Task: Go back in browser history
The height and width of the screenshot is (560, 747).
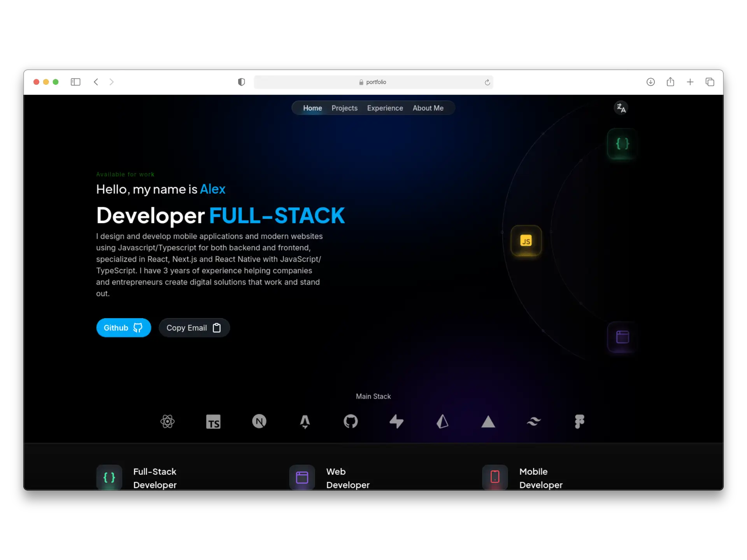Action: (96, 82)
